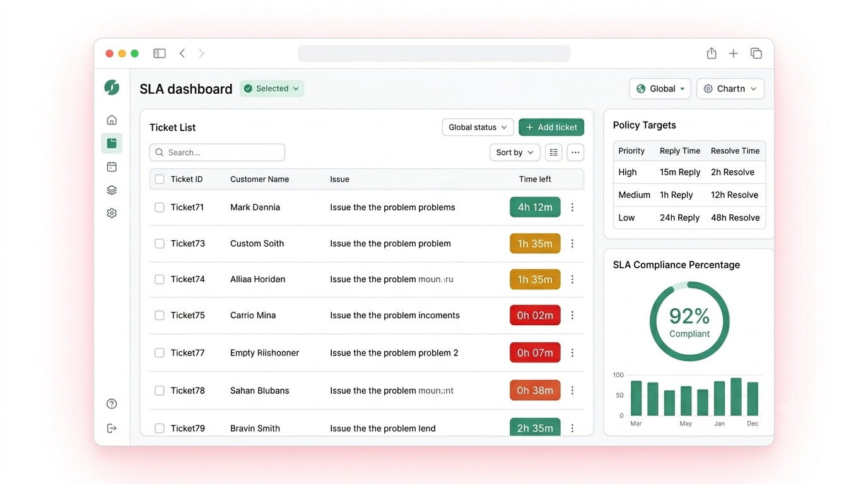Image resolution: width=868 pixels, height=484 pixels.
Task: Check the Ticket73 checkbox
Action: click(x=160, y=243)
